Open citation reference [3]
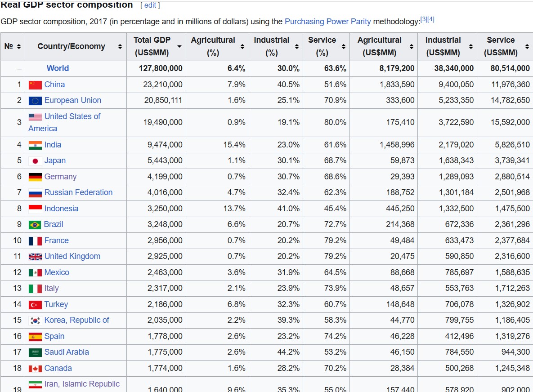This screenshot has width=533, height=392. (x=424, y=19)
